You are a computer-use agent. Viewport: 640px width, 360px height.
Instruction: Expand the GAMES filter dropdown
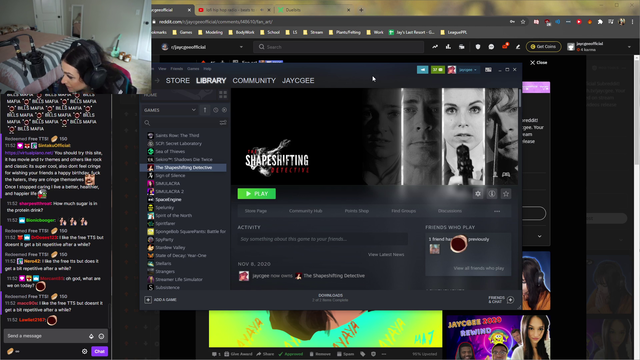click(169, 110)
